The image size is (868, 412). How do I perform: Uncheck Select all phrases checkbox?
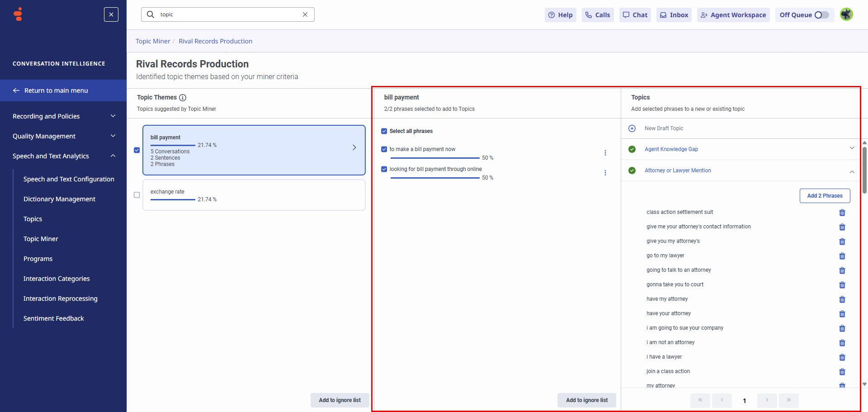click(x=384, y=131)
